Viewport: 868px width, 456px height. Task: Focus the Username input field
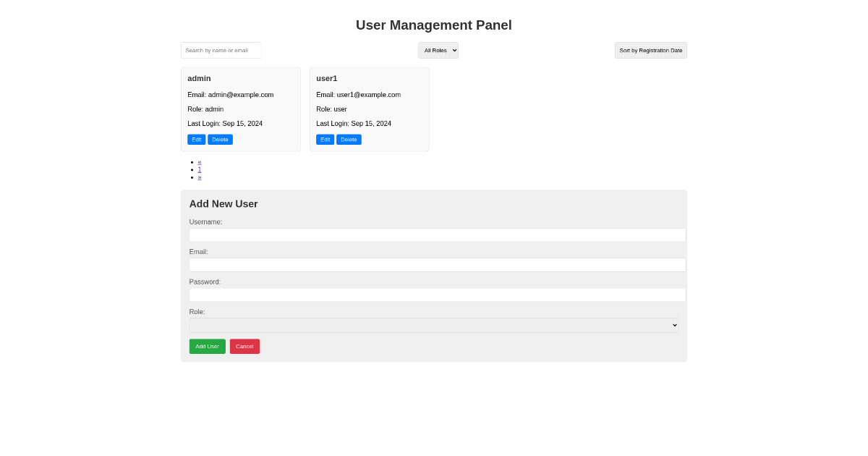click(437, 235)
